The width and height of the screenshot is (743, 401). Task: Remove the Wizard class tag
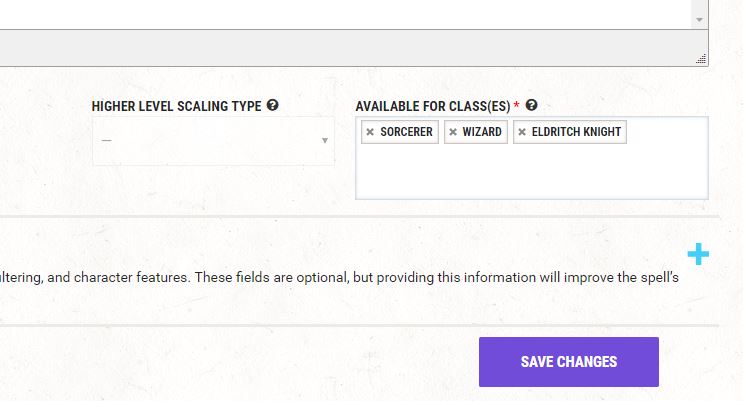click(453, 132)
